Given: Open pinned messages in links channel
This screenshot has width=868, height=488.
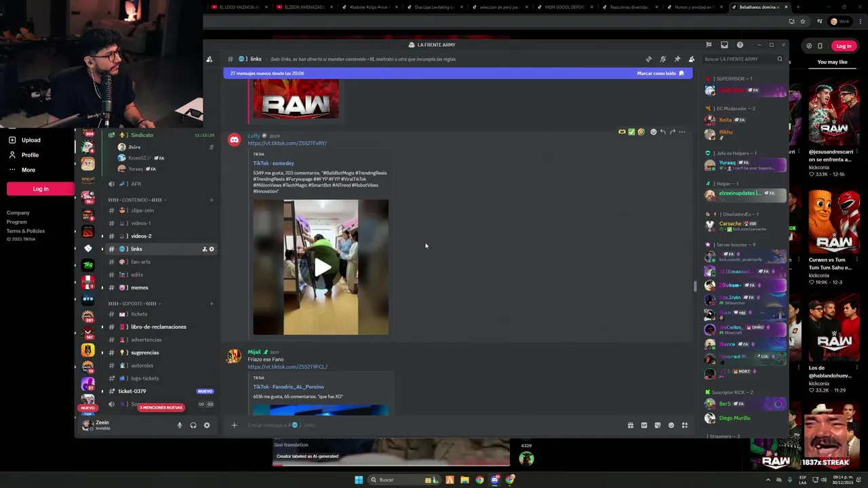Looking at the screenshot, I should [x=677, y=59].
